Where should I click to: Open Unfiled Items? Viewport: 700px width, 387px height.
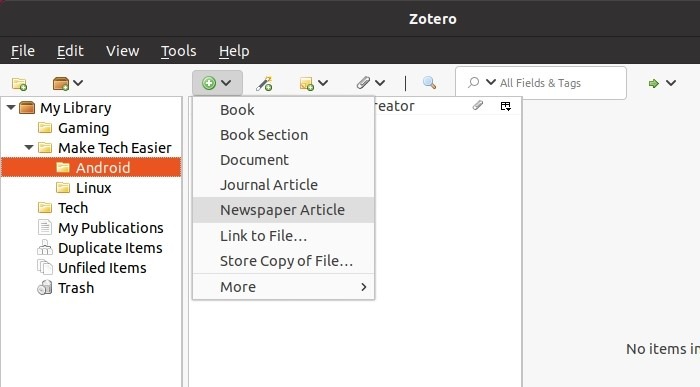[x=102, y=268]
